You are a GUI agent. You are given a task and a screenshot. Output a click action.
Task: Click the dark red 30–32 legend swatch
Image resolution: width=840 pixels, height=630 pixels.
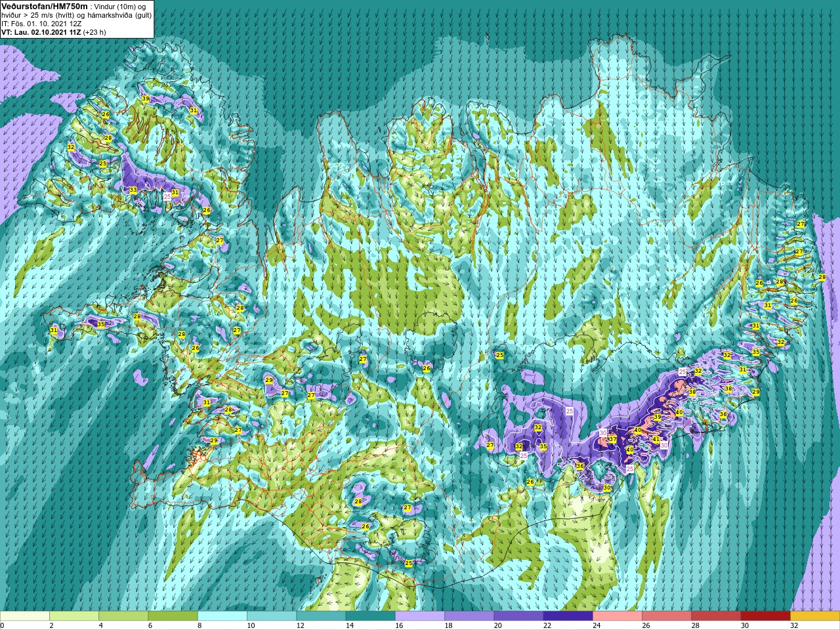click(765, 616)
